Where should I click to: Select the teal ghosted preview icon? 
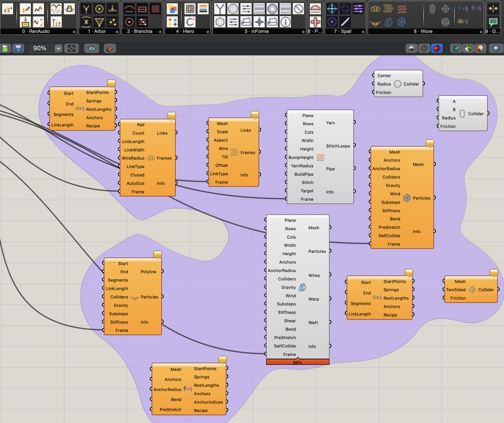[456, 48]
